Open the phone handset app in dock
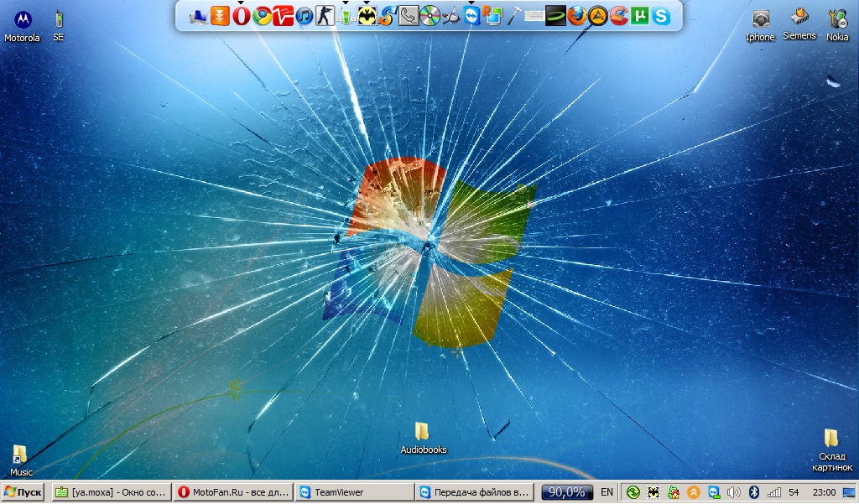The image size is (859, 504). [409, 16]
